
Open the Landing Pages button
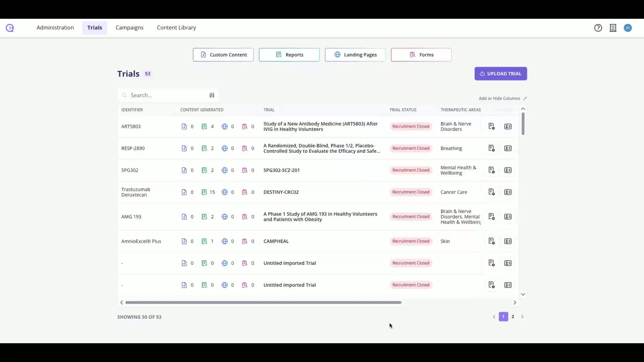[x=355, y=55]
